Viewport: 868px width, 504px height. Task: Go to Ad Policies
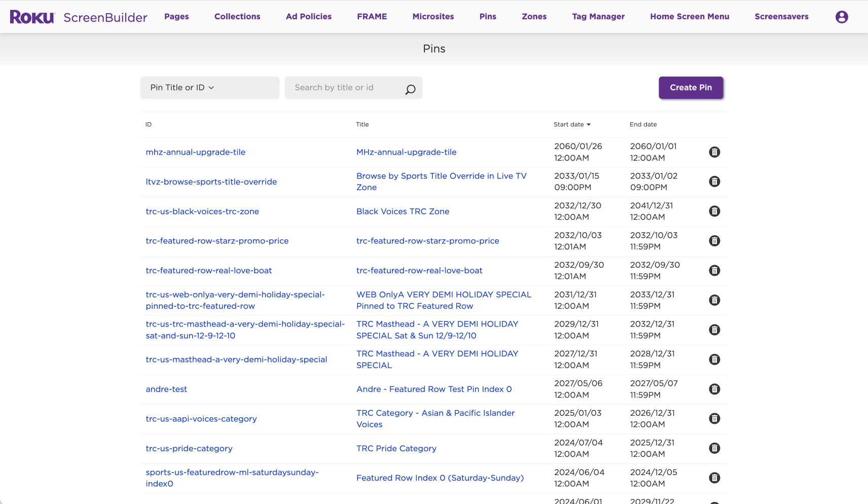(x=309, y=16)
